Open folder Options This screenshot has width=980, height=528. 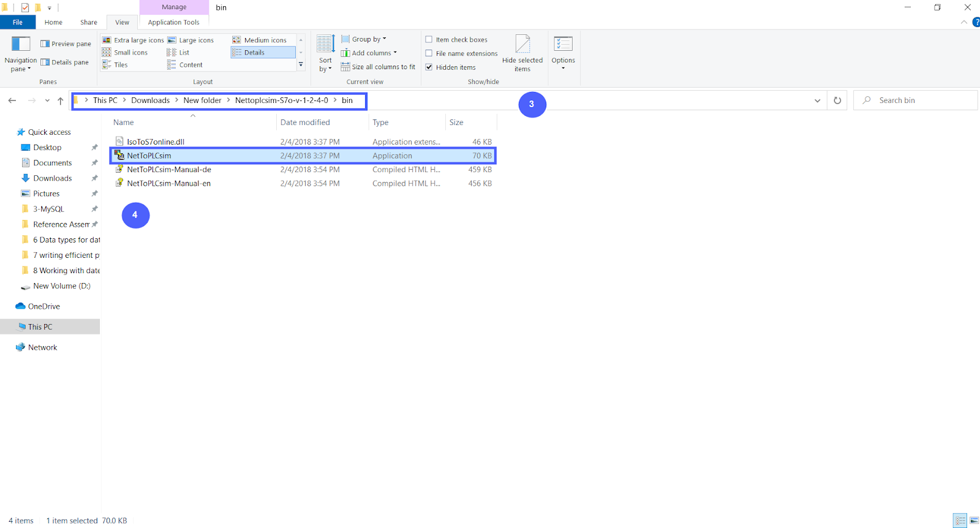[563, 53]
